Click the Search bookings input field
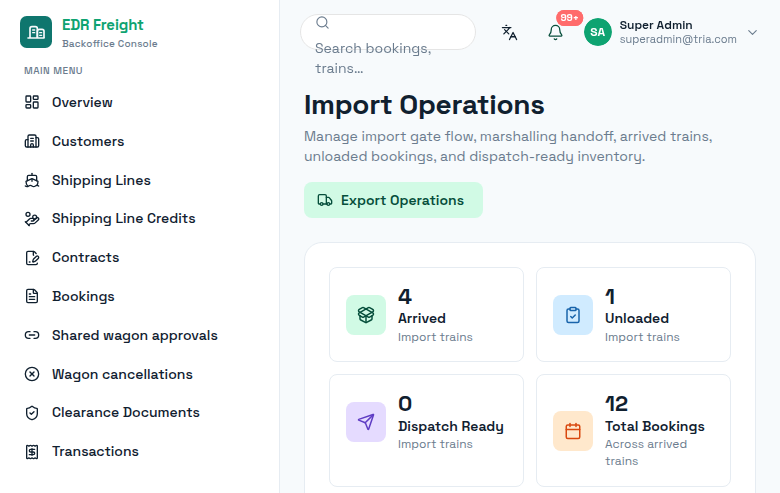780x493 pixels. (x=388, y=32)
